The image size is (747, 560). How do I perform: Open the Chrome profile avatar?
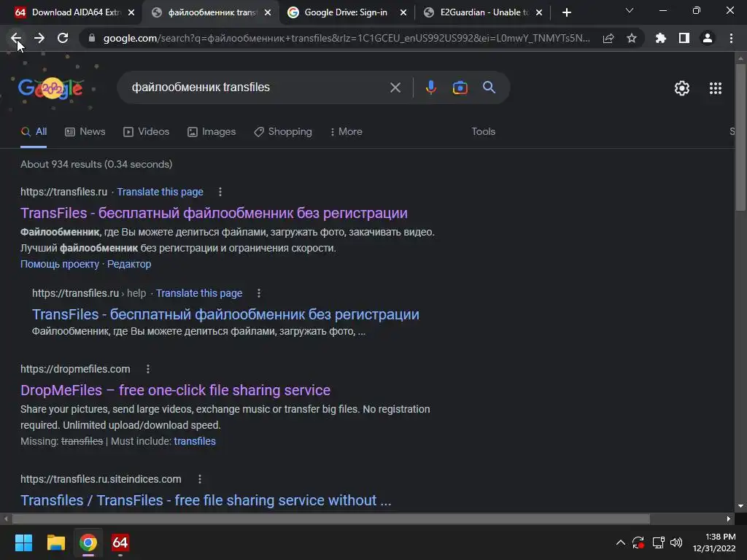(708, 38)
